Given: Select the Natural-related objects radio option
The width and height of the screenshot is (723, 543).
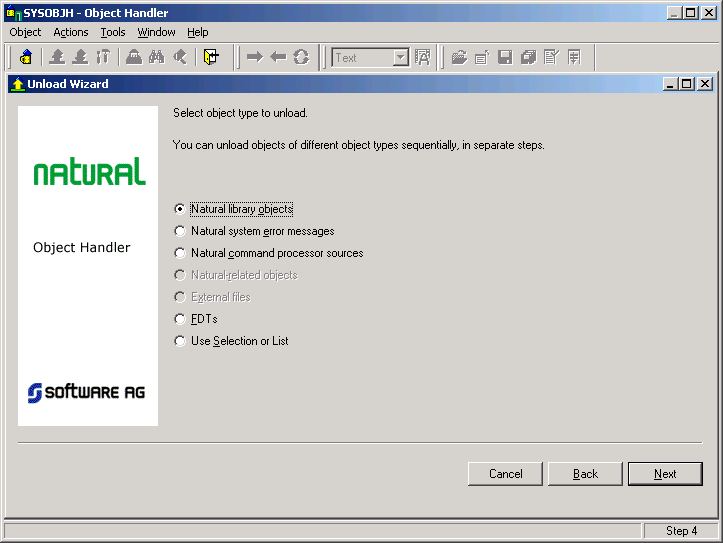Looking at the screenshot, I should (180, 275).
